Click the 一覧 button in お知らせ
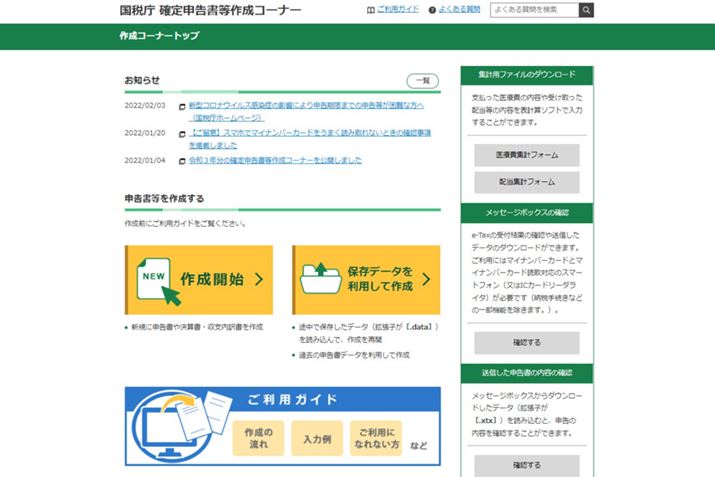 point(423,81)
